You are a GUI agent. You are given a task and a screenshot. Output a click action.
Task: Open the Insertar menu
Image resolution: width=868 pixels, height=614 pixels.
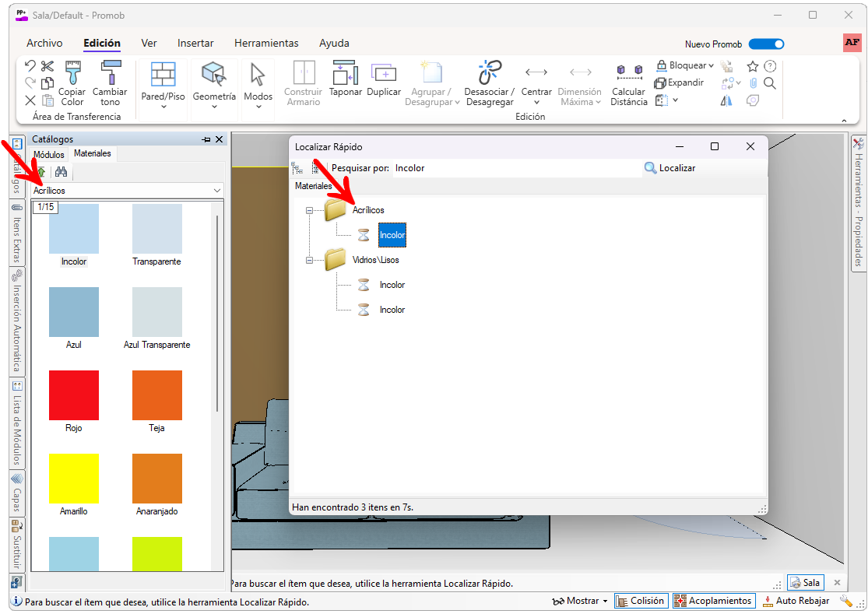pyautogui.click(x=195, y=44)
